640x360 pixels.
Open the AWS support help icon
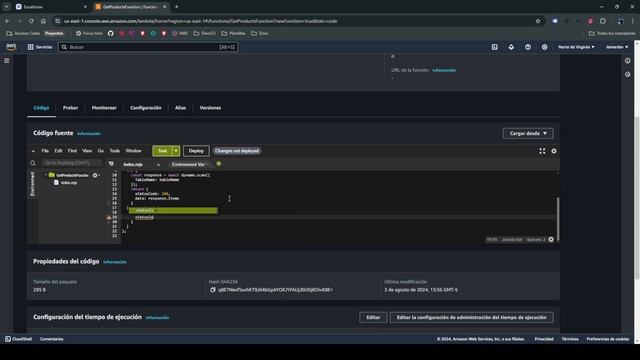point(528,47)
